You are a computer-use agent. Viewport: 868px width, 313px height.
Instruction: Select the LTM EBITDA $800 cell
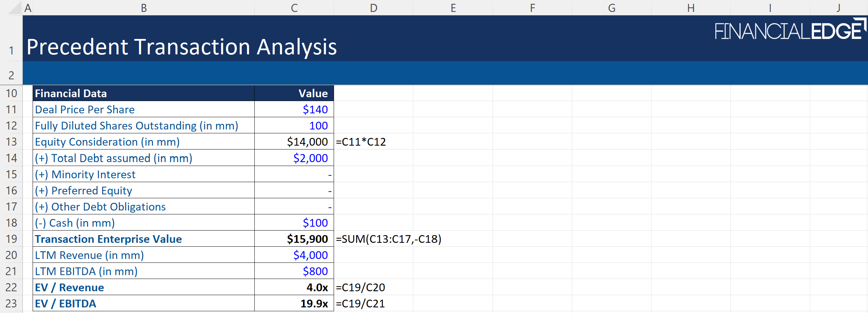click(x=315, y=271)
